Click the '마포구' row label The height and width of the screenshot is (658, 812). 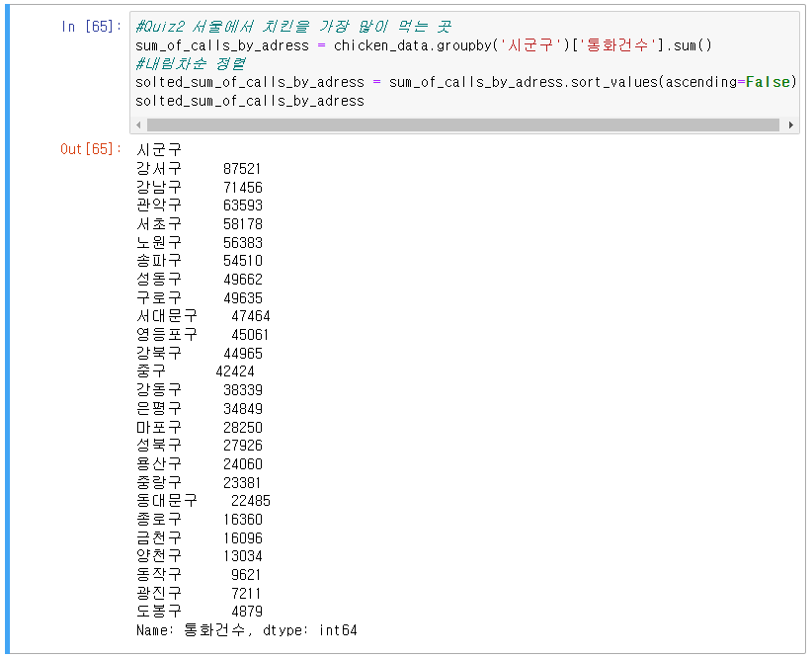[159, 428]
